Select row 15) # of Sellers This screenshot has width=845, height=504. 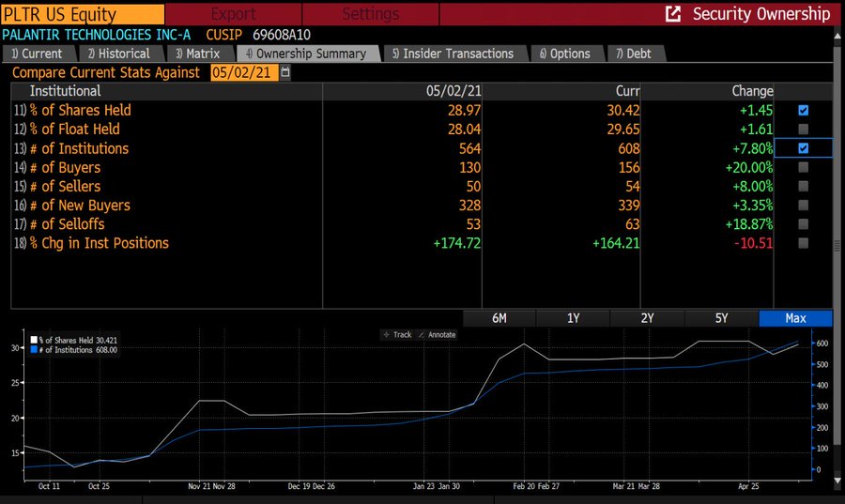(392, 187)
